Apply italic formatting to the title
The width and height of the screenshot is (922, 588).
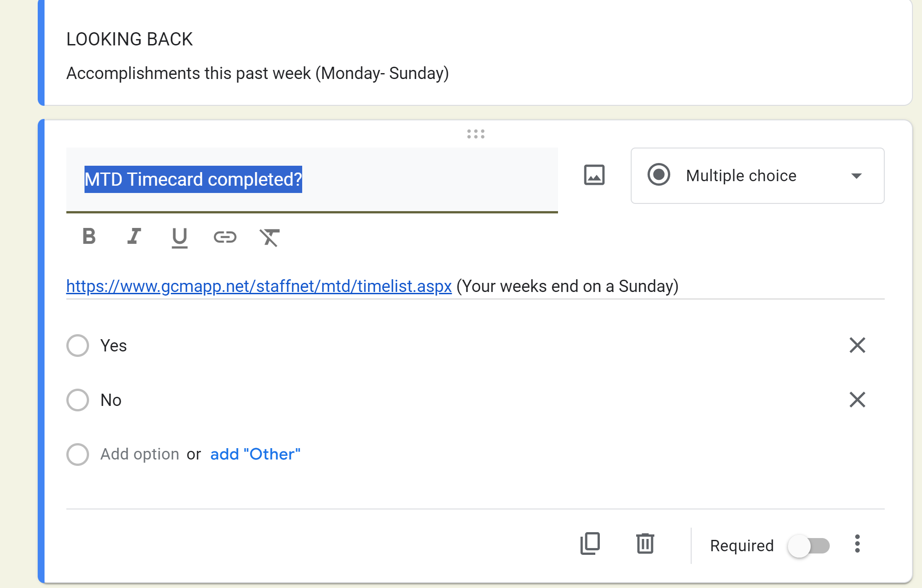134,237
